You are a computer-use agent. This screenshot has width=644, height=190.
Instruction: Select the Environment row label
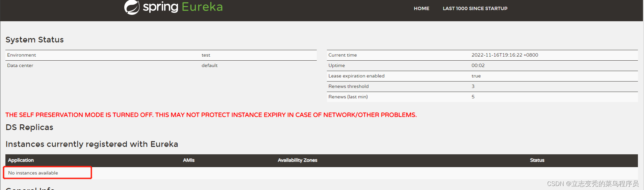(21, 55)
